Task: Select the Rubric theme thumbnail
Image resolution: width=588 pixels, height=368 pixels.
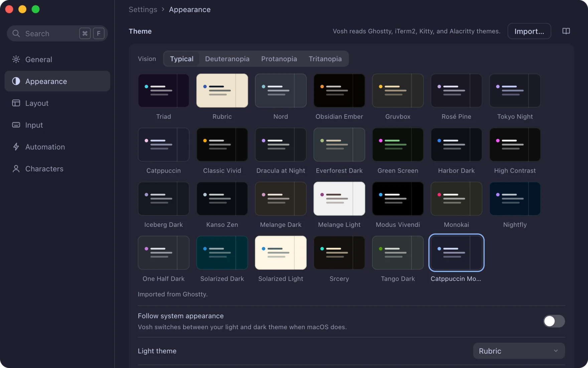Action: [x=222, y=91]
